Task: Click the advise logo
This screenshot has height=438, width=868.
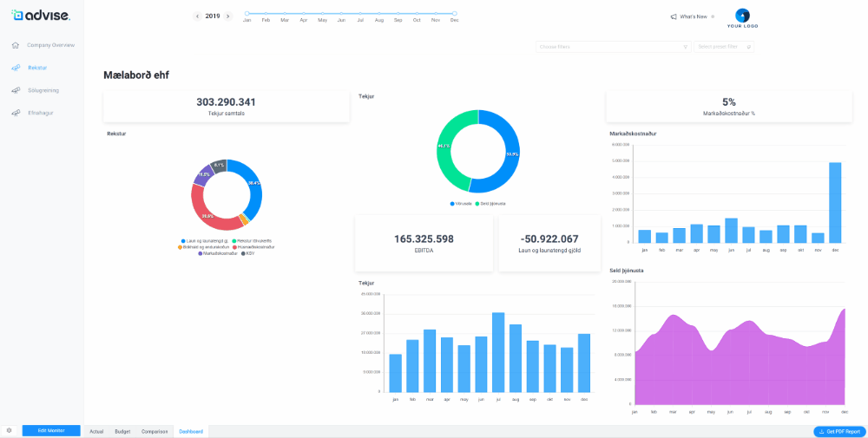Action: click(x=40, y=16)
